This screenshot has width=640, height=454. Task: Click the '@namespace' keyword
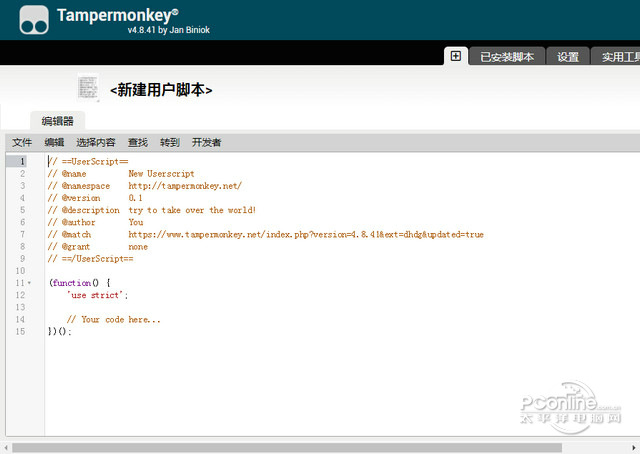86,186
